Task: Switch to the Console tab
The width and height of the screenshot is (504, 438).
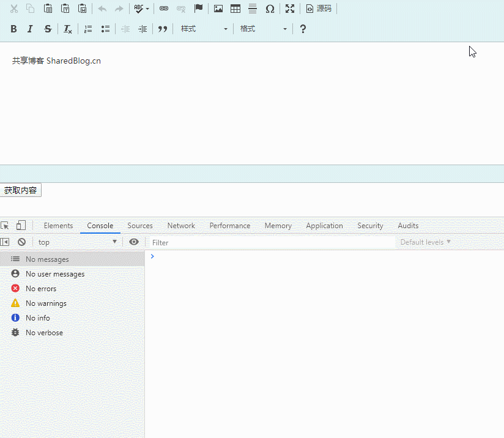Action: point(100,226)
